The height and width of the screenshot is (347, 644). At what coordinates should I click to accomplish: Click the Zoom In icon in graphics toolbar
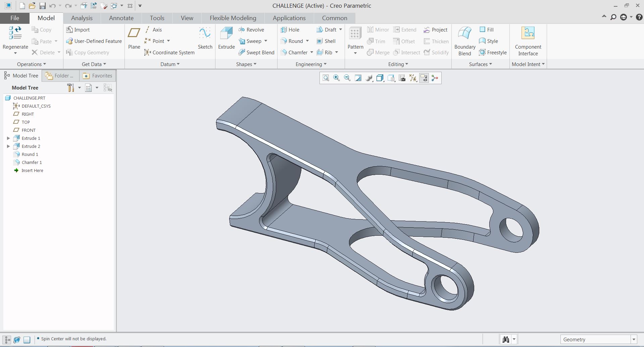coord(336,78)
